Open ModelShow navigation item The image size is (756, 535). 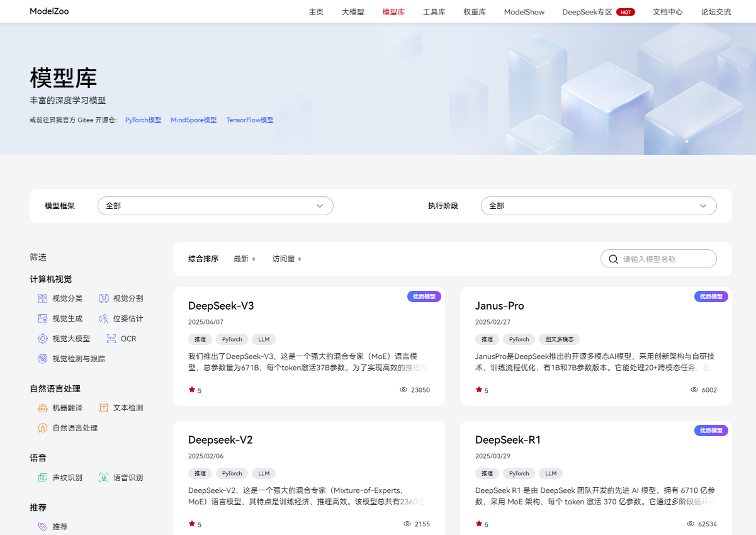tap(524, 12)
